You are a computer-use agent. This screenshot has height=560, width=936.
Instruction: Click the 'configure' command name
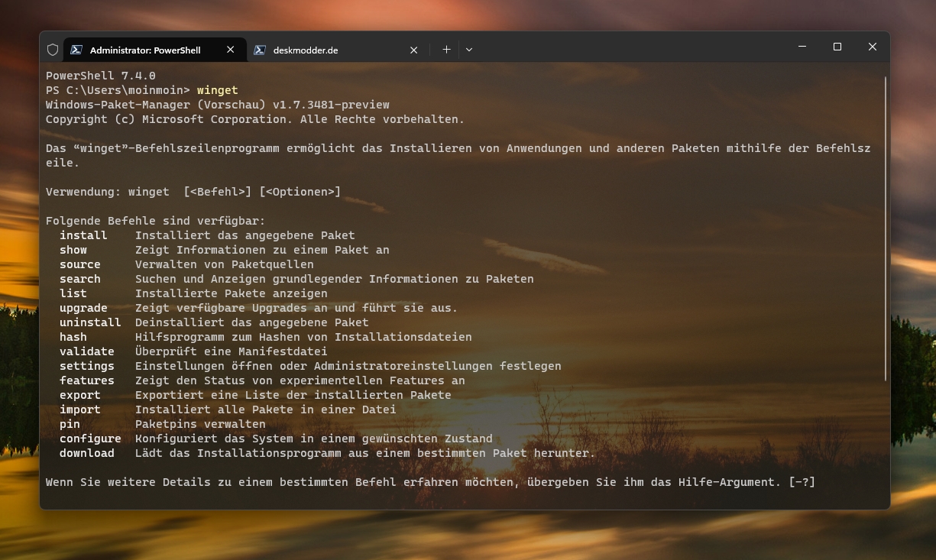[x=90, y=439]
